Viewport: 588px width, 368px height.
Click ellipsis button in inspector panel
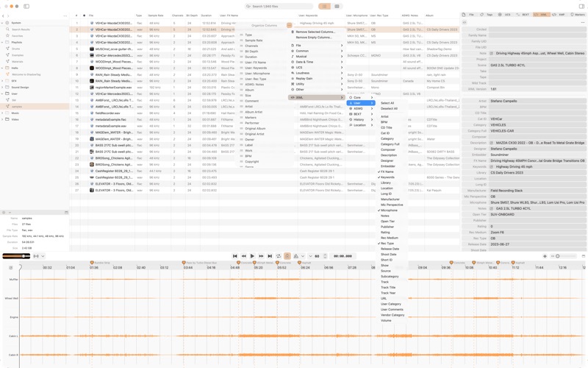pyautogui.click(x=583, y=23)
